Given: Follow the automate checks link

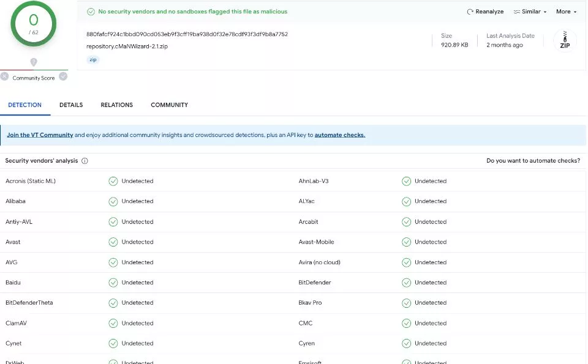Looking at the screenshot, I should click(340, 135).
